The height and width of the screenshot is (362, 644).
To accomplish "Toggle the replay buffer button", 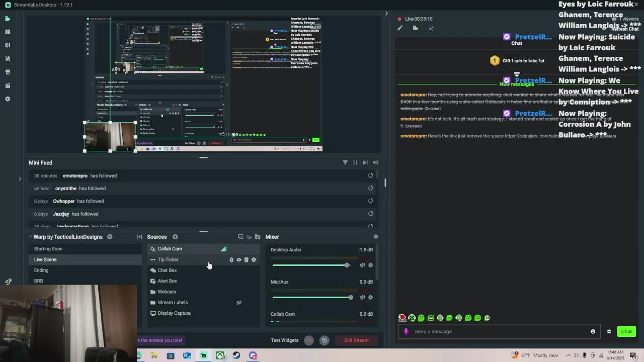I will pos(325,340).
